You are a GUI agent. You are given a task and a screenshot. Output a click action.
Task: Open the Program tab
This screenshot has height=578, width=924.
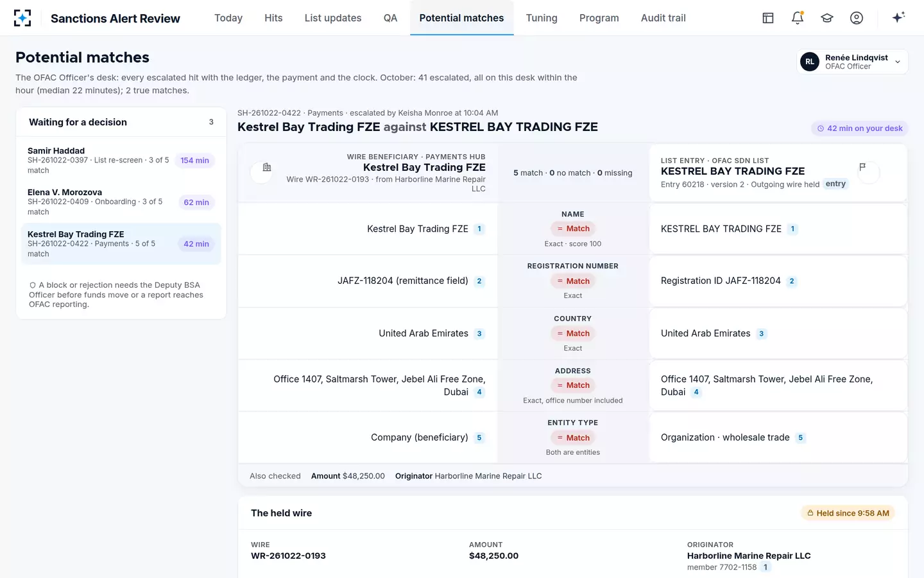[x=599, y=18]
